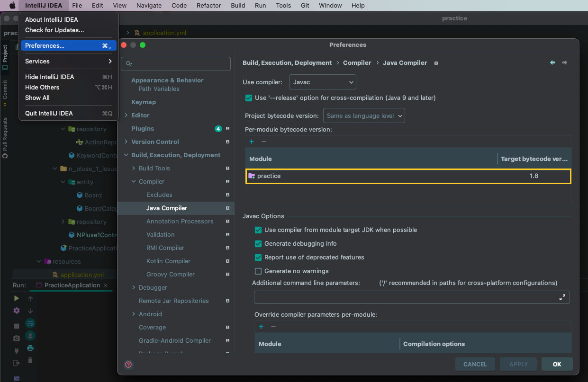Open the Refactor menu in menu bar
588x382 pixels.
tap(208, 5)
